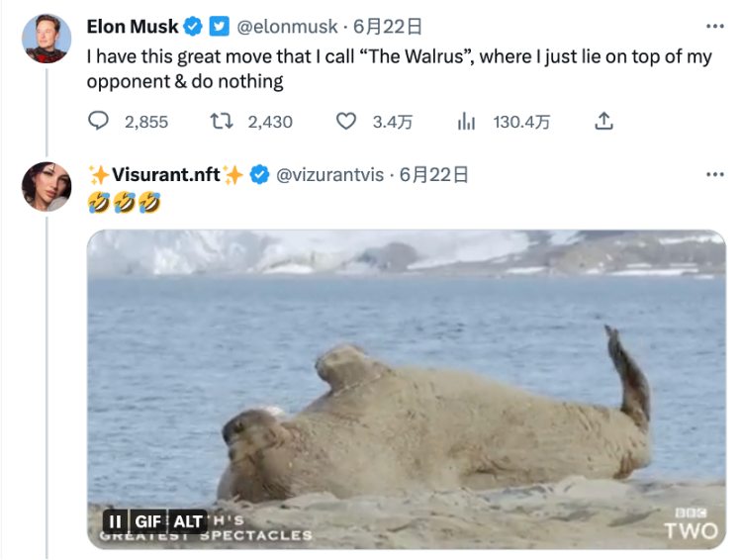Click the Visurant.nft display name
Image resolution: width=742 pixels, height=560 pixels.
166,175
